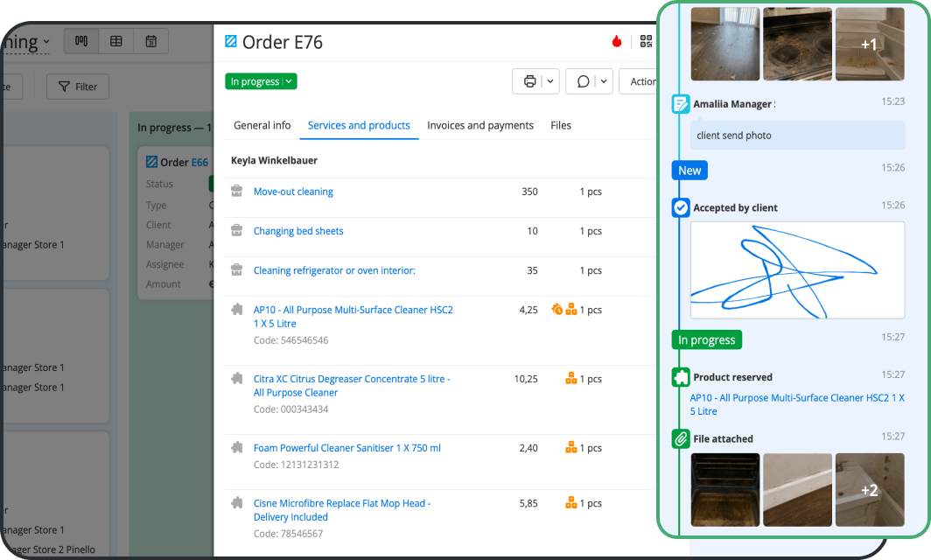Click the service icon beside Move-out cleaning
This screenshot has height=560, width=931.
[x=236, y=191]
